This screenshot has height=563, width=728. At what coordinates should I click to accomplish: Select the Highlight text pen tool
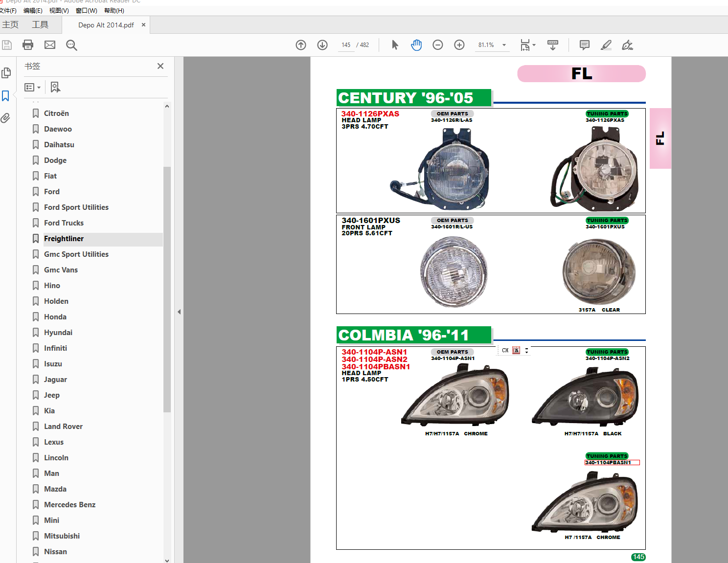coord(606,45)
